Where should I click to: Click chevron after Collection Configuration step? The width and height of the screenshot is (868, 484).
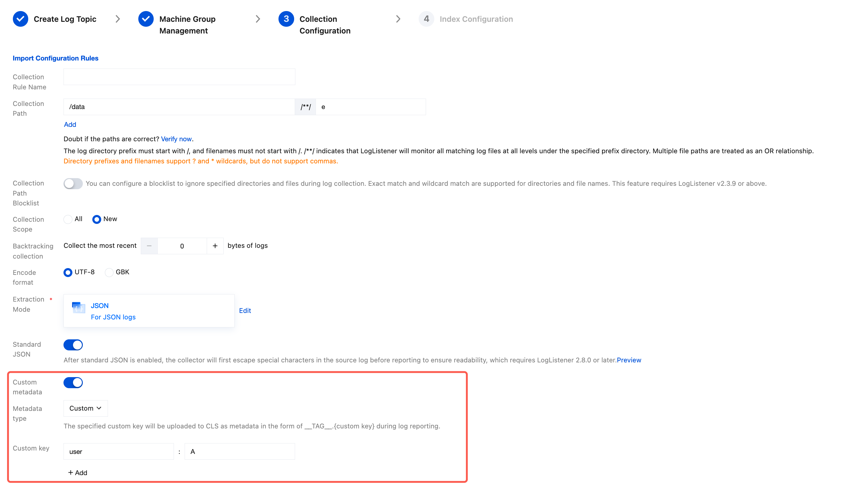point(398,19)
